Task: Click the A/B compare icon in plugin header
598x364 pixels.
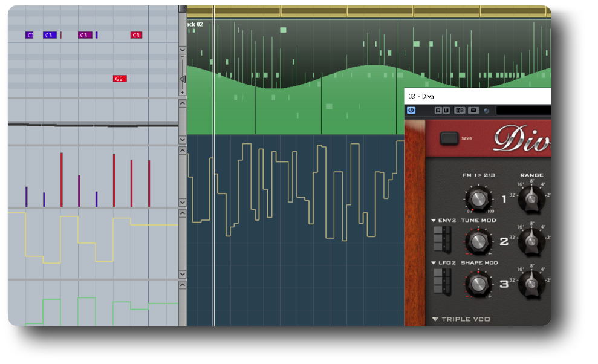Action: pos(460,111)
